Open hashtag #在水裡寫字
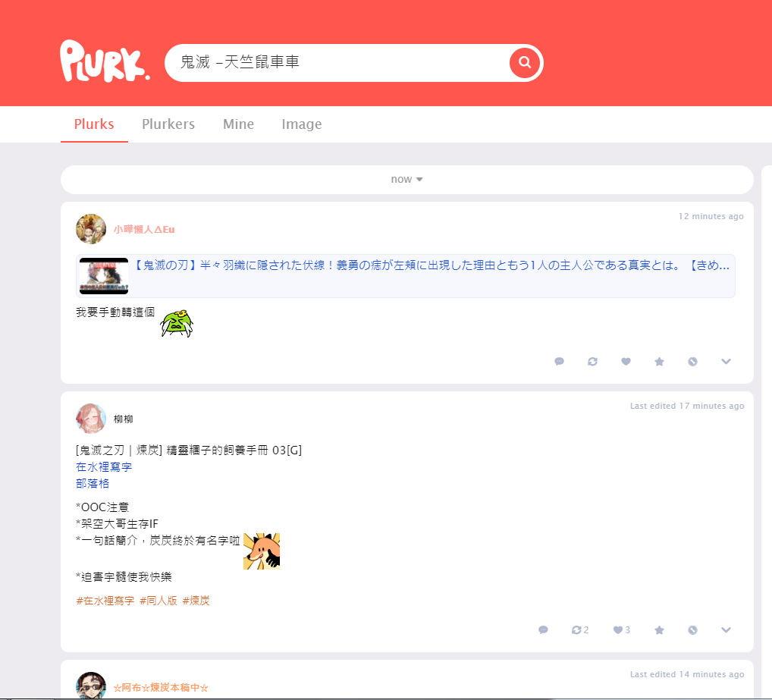The width and height of the screenshot is (772, 700). click(x=105, y=601)
